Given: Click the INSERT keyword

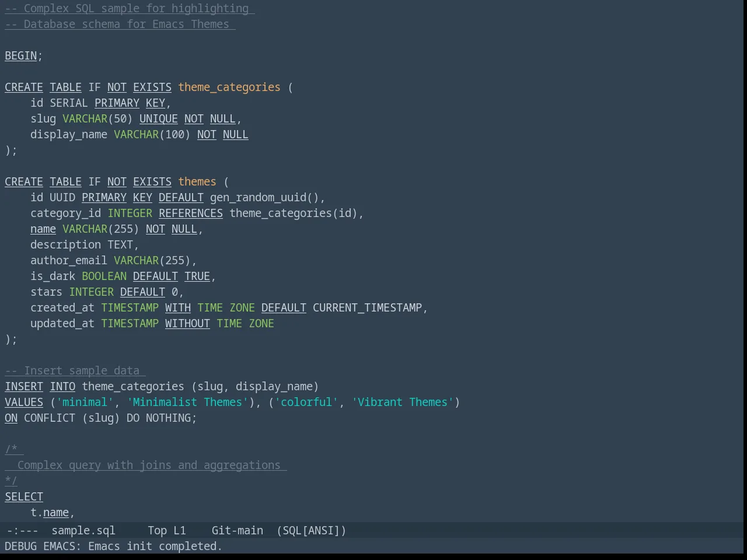Looking at the screenshot, I should coord(24,387).
